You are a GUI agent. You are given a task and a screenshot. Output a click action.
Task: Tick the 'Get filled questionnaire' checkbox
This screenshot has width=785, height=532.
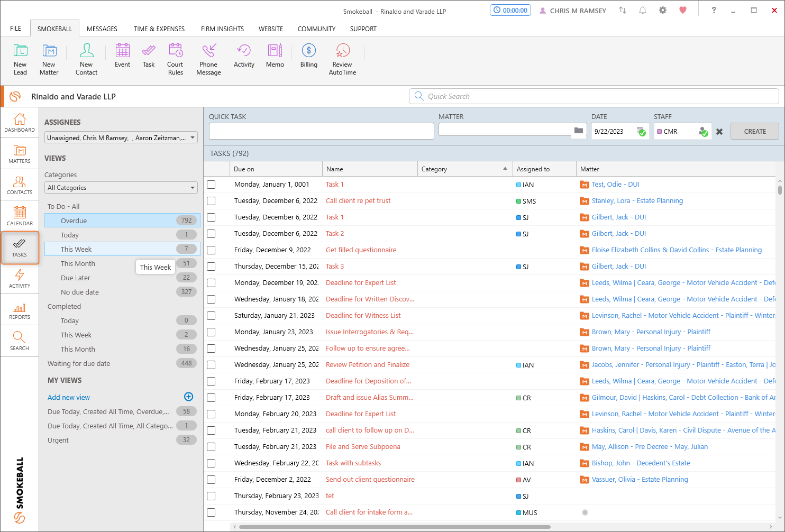click(x=211, y=250)
